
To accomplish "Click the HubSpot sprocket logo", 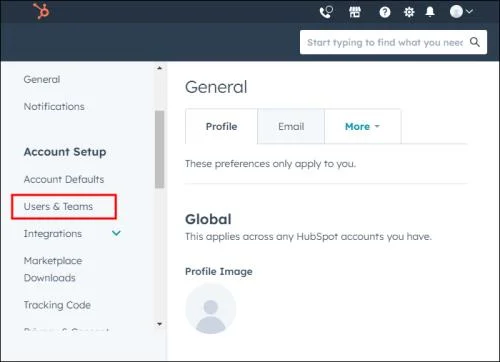I will click(41, 11).
